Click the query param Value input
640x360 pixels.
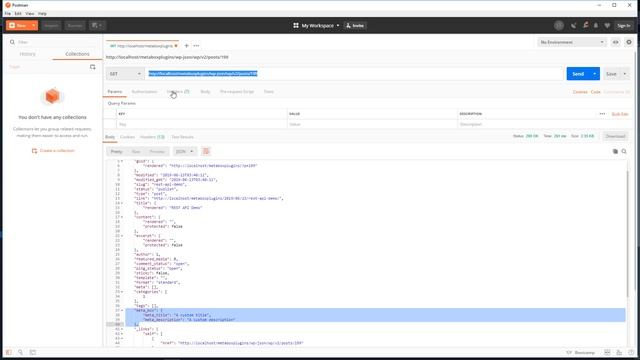pyautogui.click(x=372, y=124)
